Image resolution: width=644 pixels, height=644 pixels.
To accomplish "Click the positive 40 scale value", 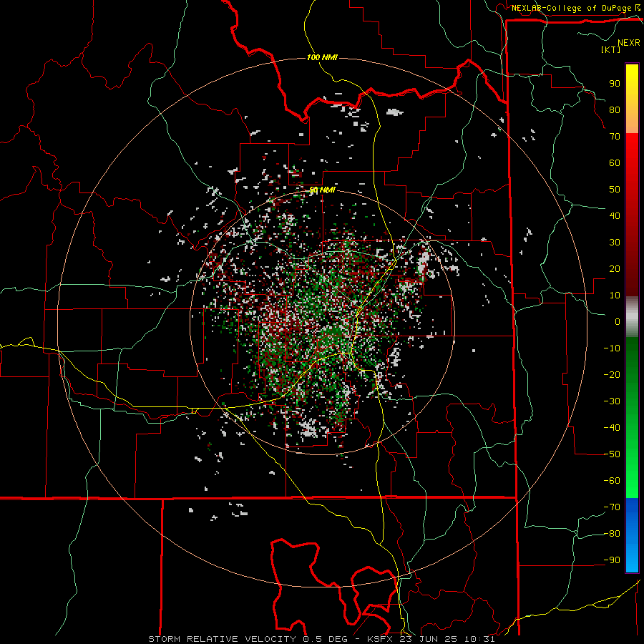I will click(615, 215).
